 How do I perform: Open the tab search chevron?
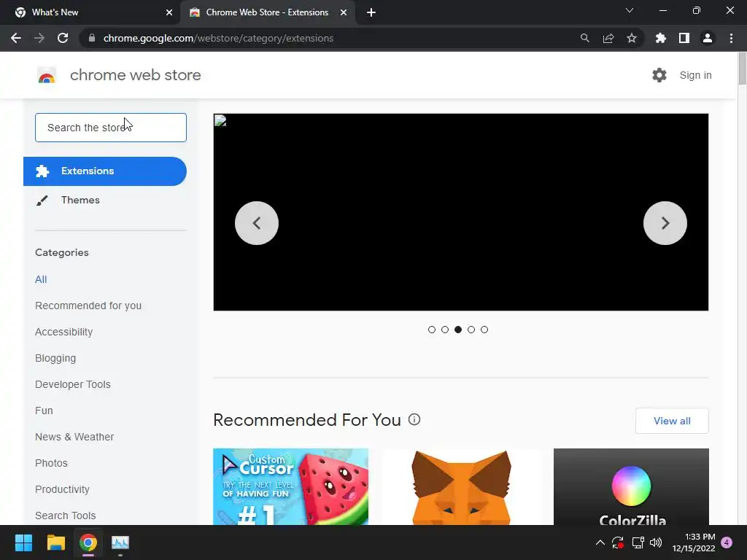(630, 10)
